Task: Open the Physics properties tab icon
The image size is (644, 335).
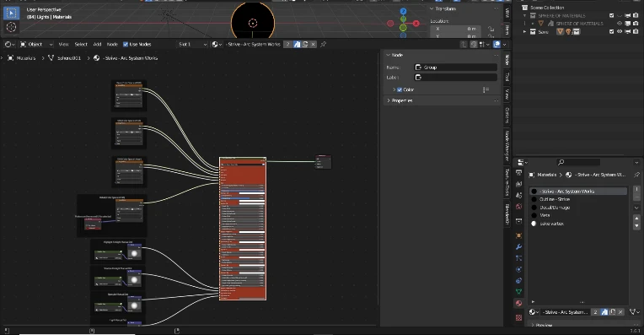Action: 518,269
